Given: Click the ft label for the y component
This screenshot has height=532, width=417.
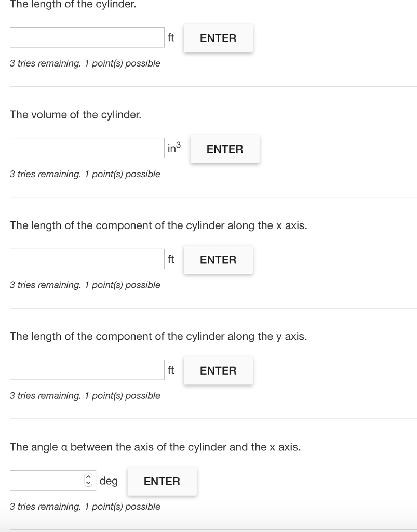Looking at the screenshot, I should point(170,370).
